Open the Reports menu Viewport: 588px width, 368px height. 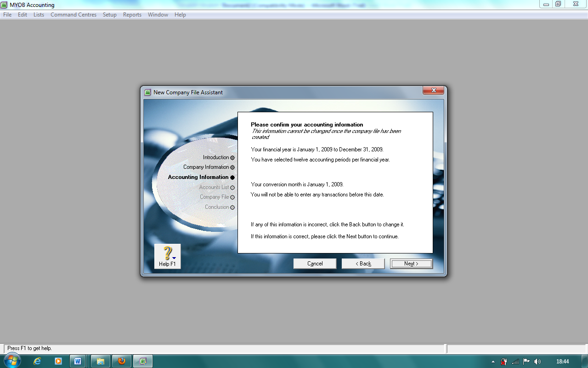pos(132,15)
